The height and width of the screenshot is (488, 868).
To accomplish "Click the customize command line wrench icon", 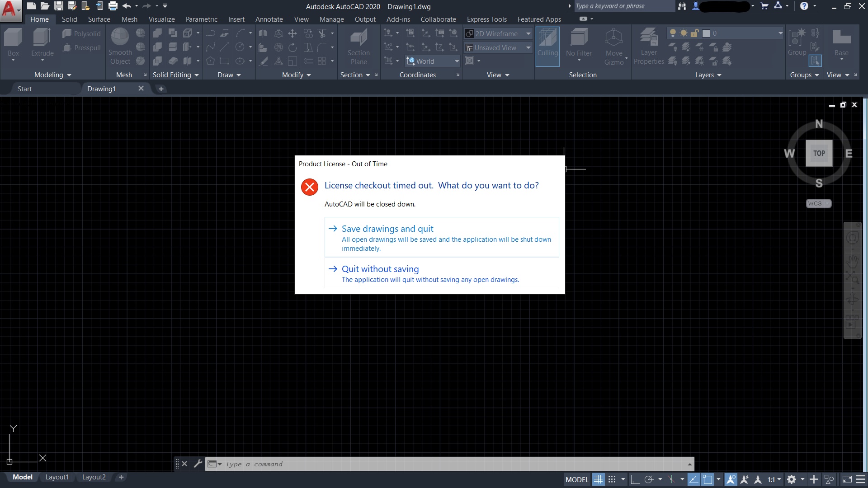I will pyautogui.click(x=198, y=464).
